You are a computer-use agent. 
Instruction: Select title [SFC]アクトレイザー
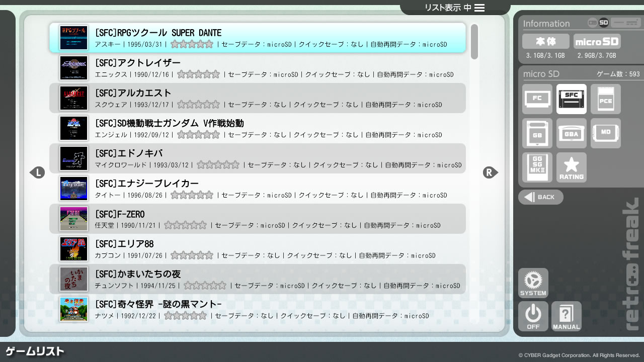point(138,63)
